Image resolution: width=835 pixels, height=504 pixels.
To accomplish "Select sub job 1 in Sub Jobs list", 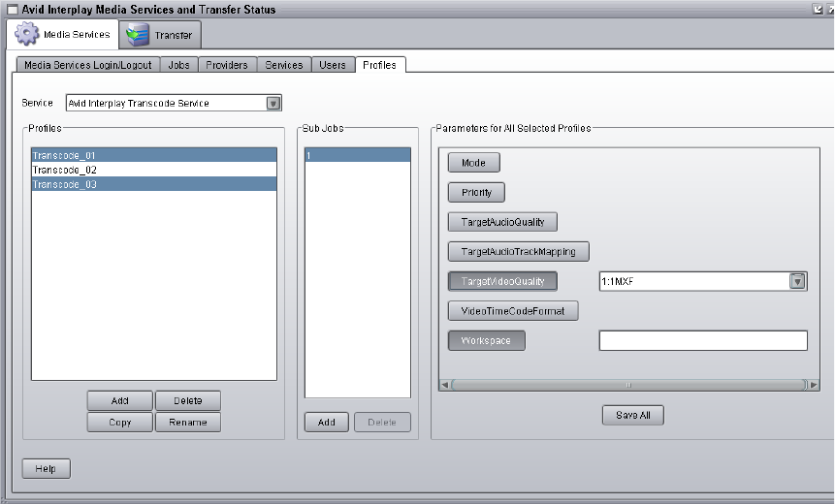I will click(357, 155).
